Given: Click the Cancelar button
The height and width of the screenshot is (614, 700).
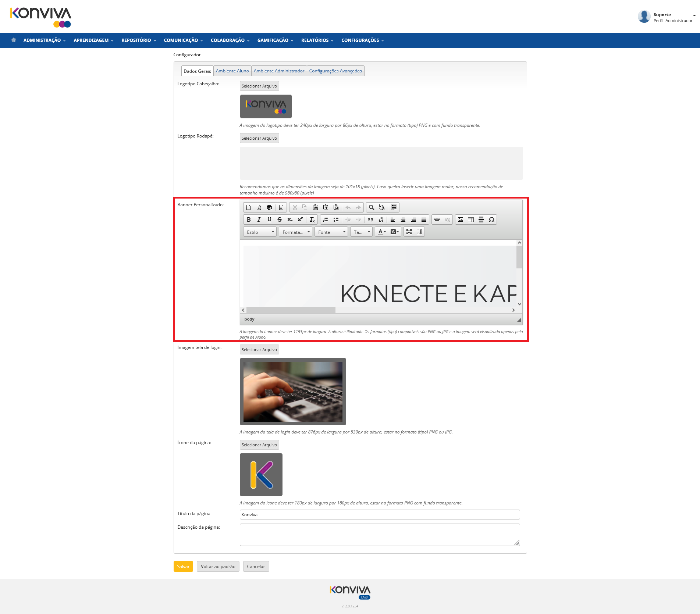Looking at the screenshot, I should (x=256, y=567).
